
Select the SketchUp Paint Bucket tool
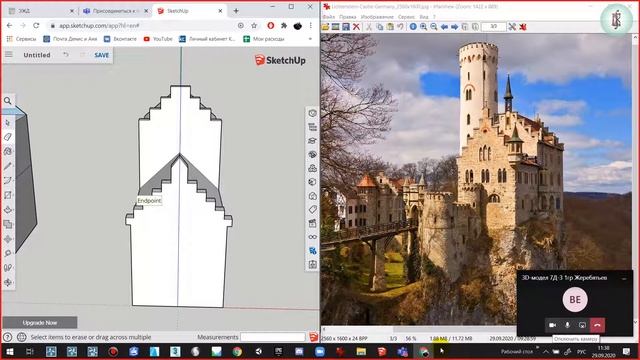(x=8, y=151)
